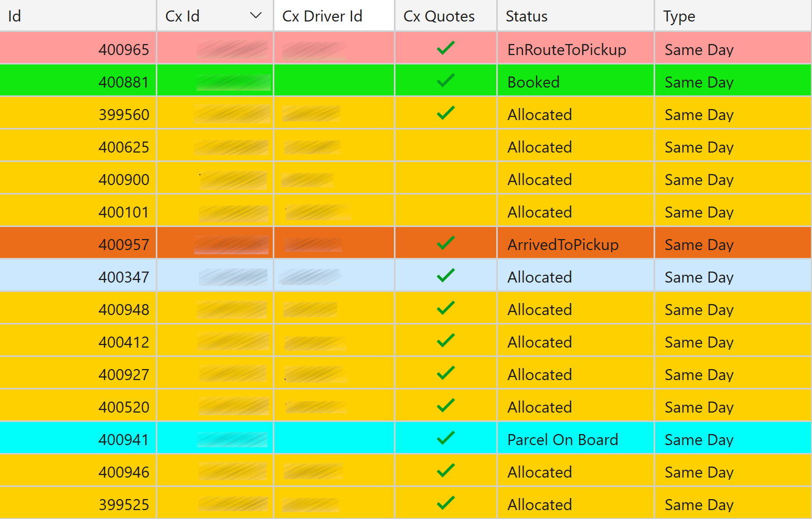Click the Cx Quotes checkmark for 400881
The width and height of the screenshot is (812, 519).
[445, 81]
